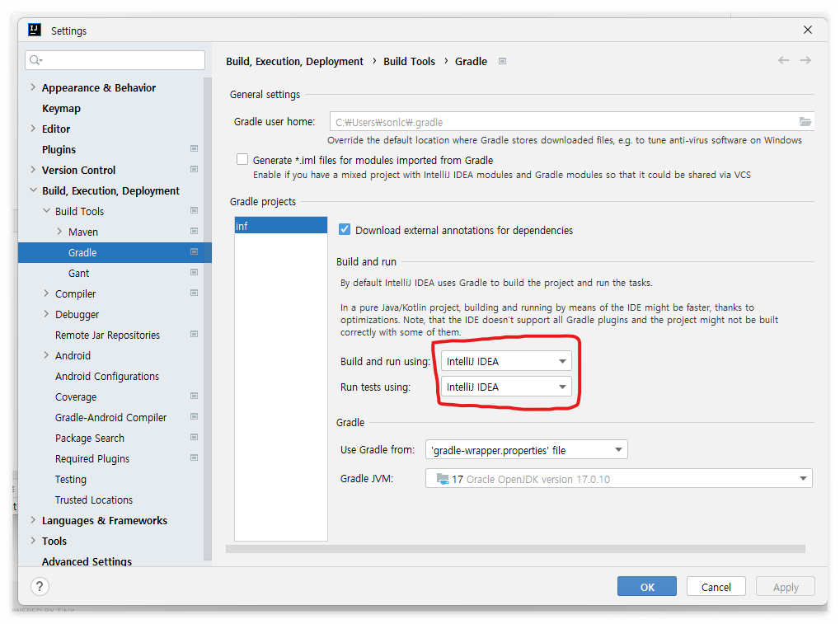
Task: Confirm settings with OK button
Action: (x=646, y=587)
